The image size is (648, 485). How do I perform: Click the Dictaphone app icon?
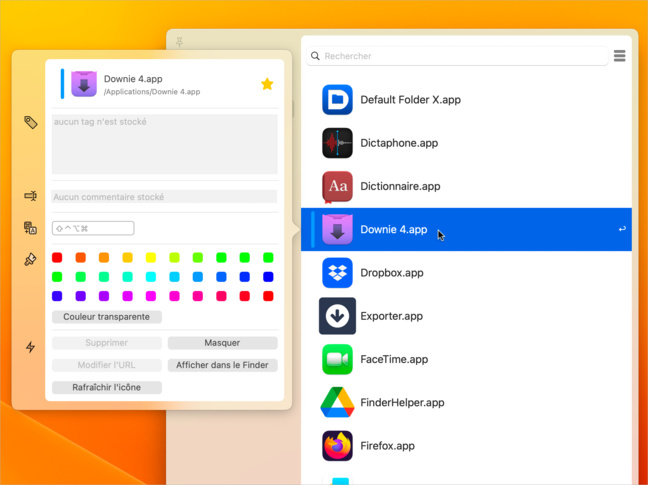(x=337, y=143)
